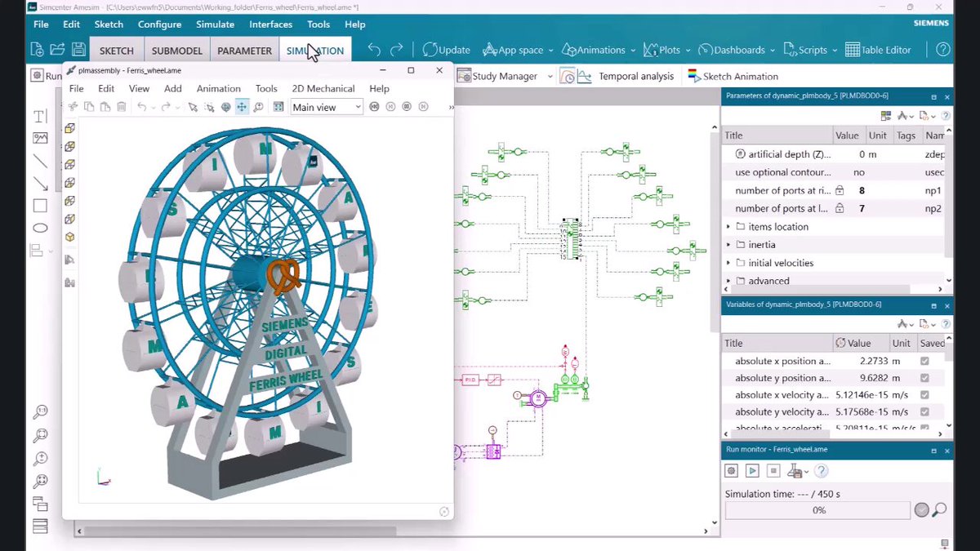Switch to the PARAMETER mode tab
Screen dimensions: 980x551
pyautogui.click(x=244, y=50)
